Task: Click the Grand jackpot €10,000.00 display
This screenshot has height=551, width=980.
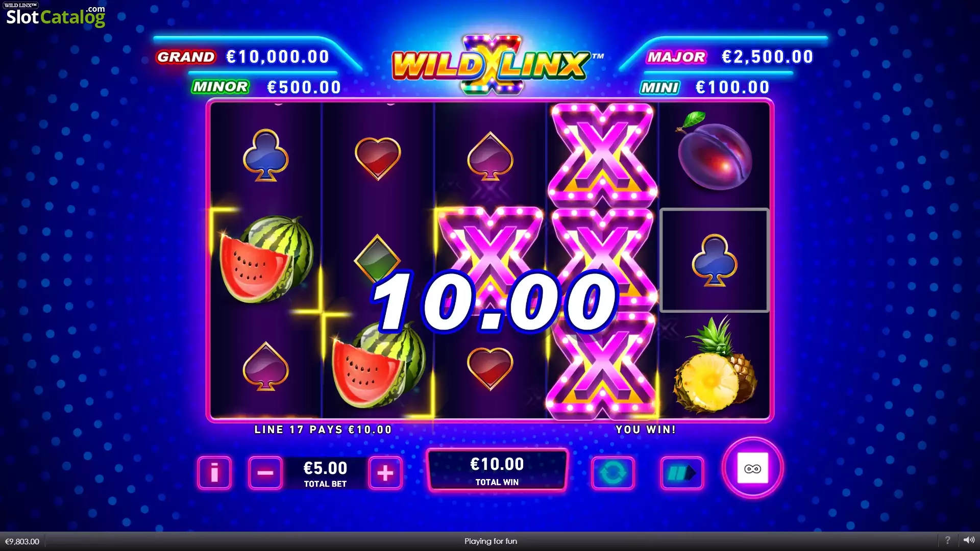Action: tap(242, 57)
